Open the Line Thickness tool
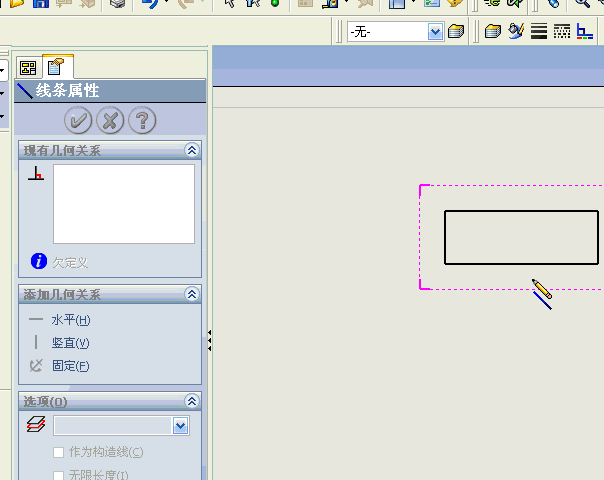Screen dimensions: 604x480 coord(539,31)
